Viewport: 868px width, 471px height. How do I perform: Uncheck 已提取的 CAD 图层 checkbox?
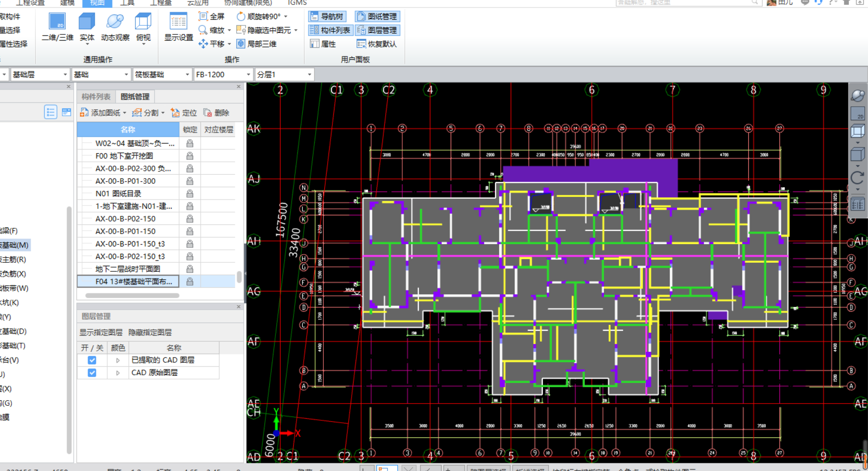[92, 360]
